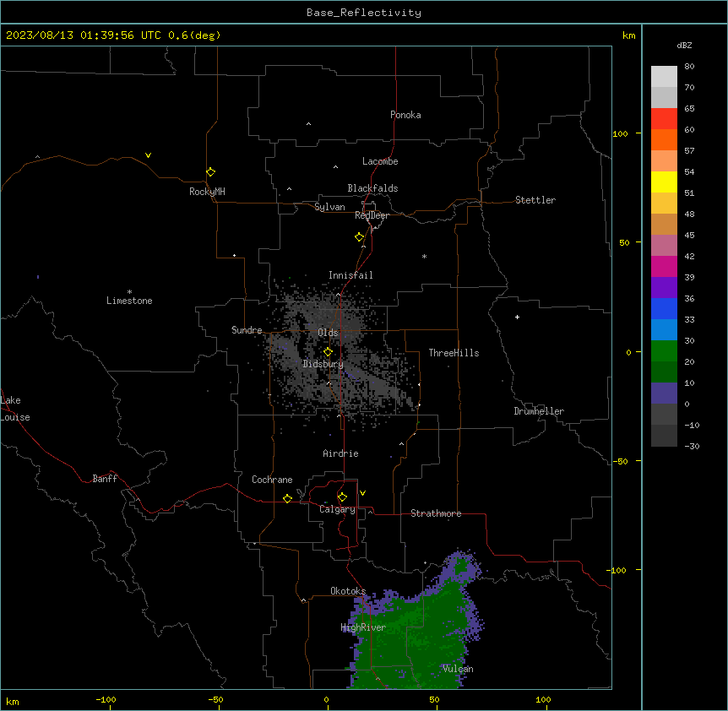Click the indigo 10 dBZ legend swatch
Image resolution: width=728 pixels, height=711 pixels.
664,393
